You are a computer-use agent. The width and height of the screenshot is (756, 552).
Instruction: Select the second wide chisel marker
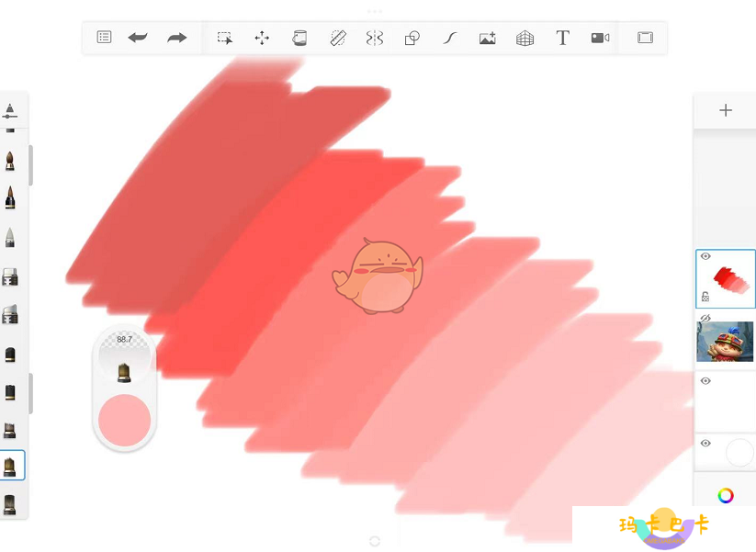[9, 314]
